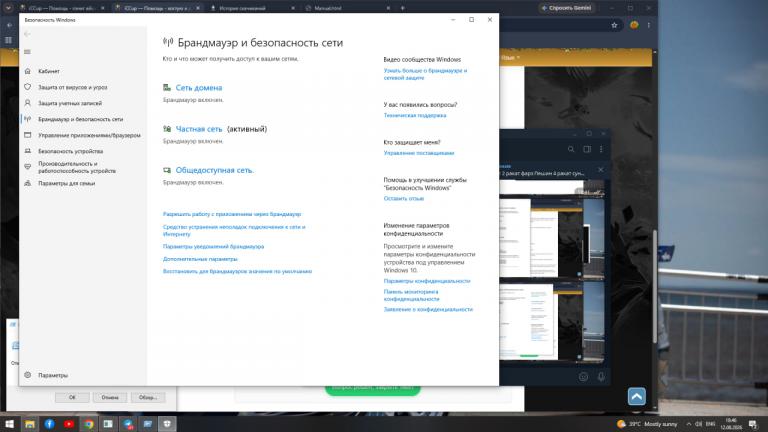Toggle the hamburger navigation menu
Screen dimensions: 768x432
coord(27,52)
